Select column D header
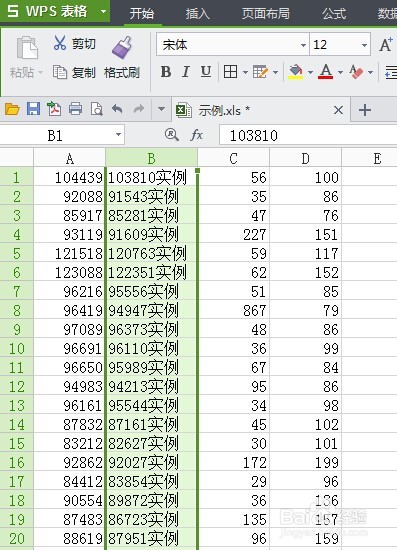 [x=305, y=158]
